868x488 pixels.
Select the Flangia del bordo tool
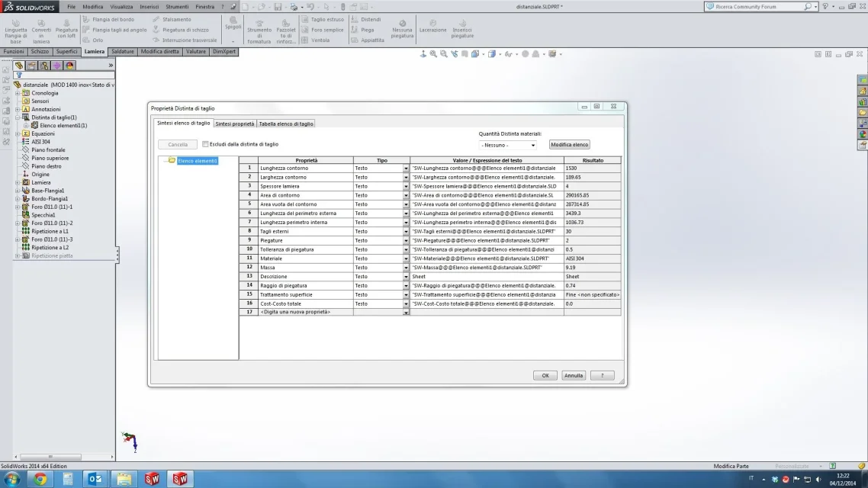point(108,19)
